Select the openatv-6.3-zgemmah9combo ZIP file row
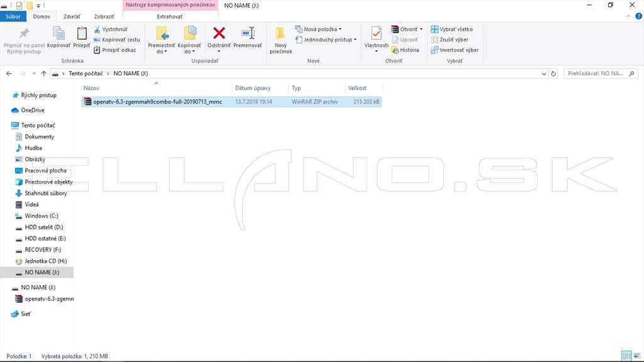This screenshot has width=644, height=362. pyautogui.click(x=231, y=101)
